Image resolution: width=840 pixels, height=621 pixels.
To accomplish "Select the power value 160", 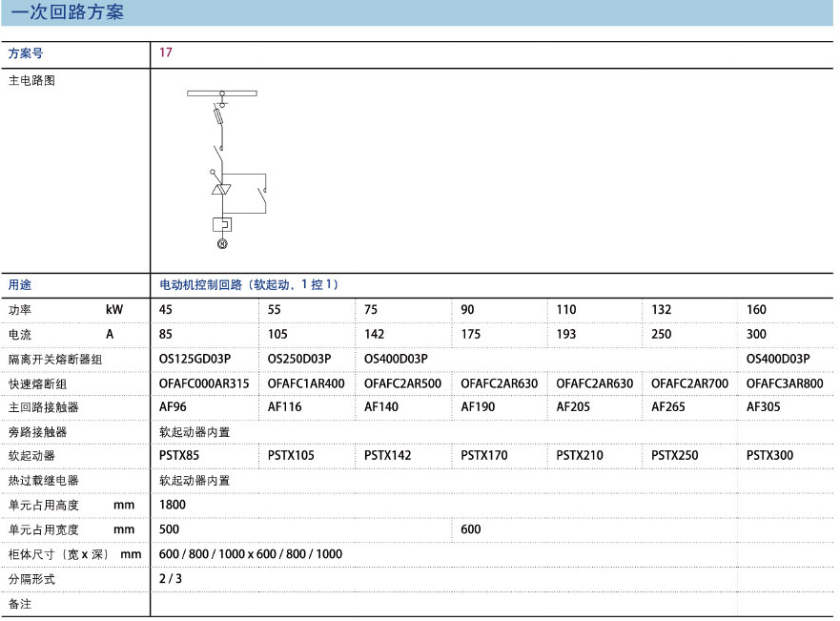I will (x=756, y=310).
